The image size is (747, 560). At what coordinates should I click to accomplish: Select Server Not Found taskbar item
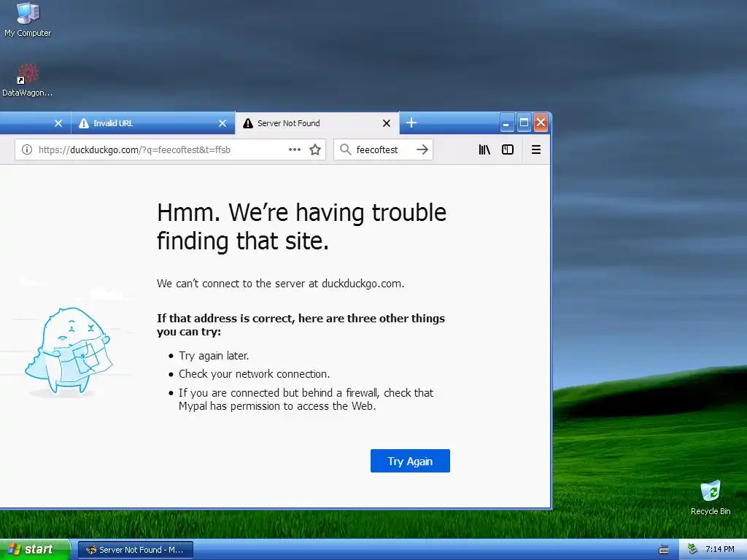(x=136, y=550)
